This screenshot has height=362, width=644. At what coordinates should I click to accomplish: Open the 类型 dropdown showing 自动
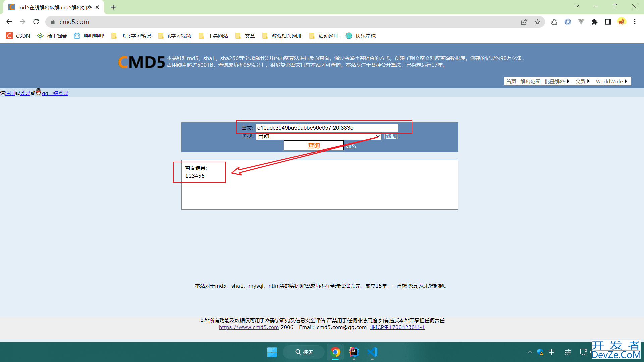319,136
